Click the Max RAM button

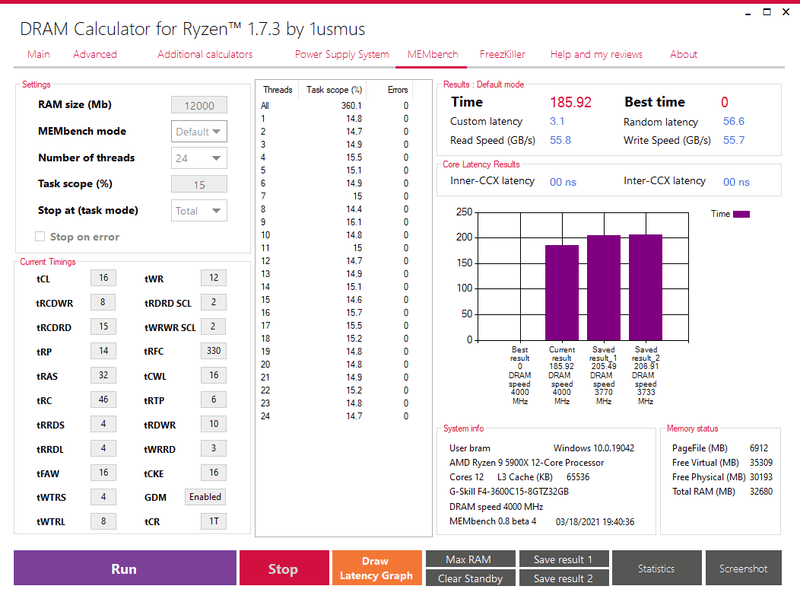[470, 559]
